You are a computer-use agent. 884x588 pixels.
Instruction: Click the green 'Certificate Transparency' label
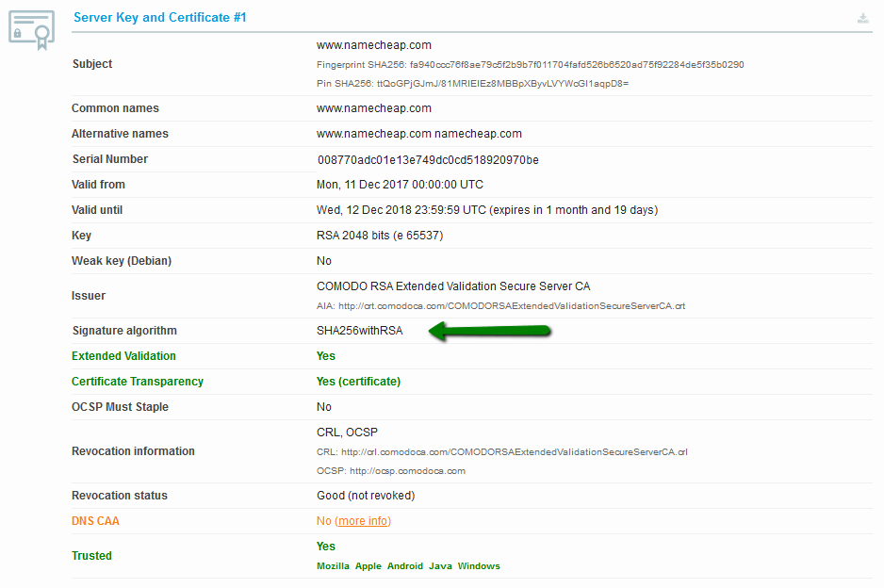point(137,381)
